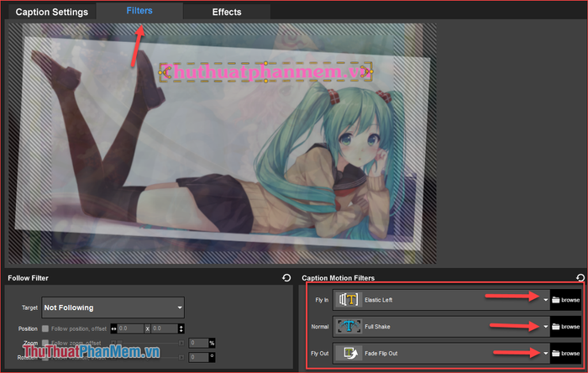This screenshot has width=588, height=373.
Task: Expand the Fly In filter dropdown arrow
Action: click(546, 300)
